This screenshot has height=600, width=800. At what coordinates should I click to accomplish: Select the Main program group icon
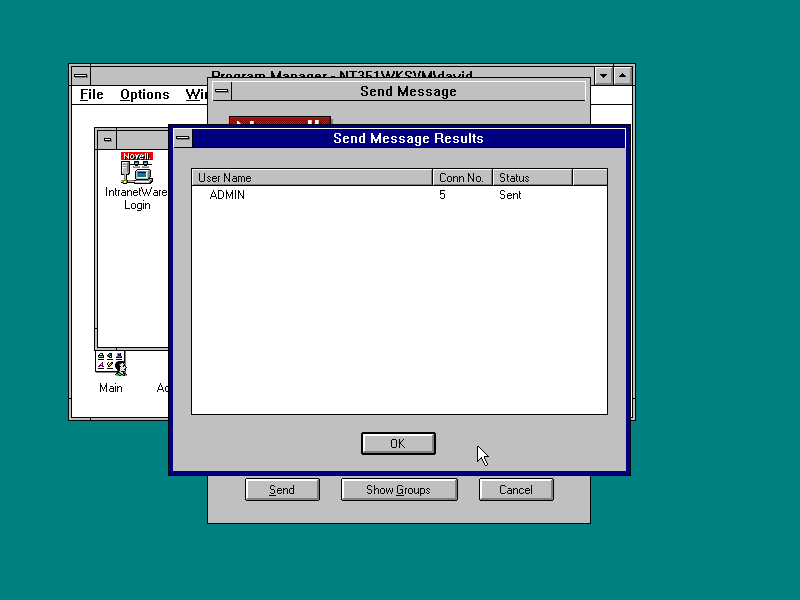(111, 372)
